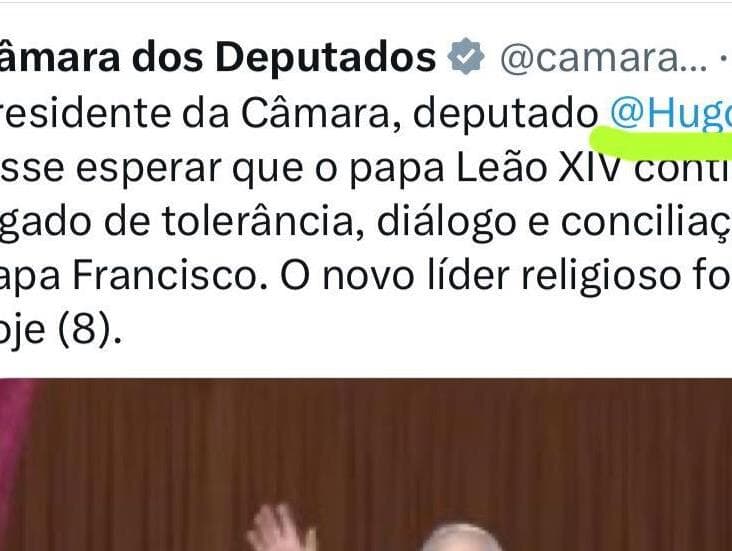
Task: Click the word 'esperar' in the second line
Action: click(x=148, y=169)
